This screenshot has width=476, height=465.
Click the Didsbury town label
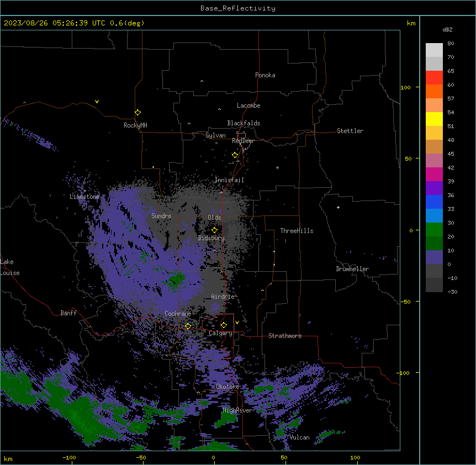(x=211, y=238)
